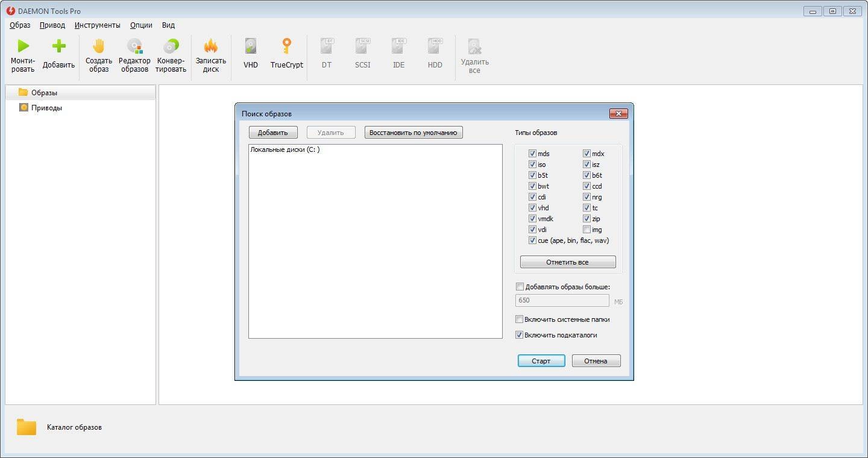Open the TrueCrypt key icon
The height and width of the screenshot is (458, 868).
(287, 46)
